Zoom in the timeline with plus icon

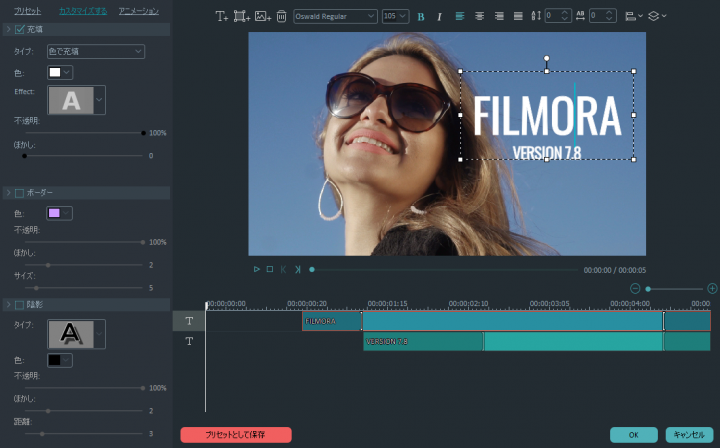click(x=711, y=288)
